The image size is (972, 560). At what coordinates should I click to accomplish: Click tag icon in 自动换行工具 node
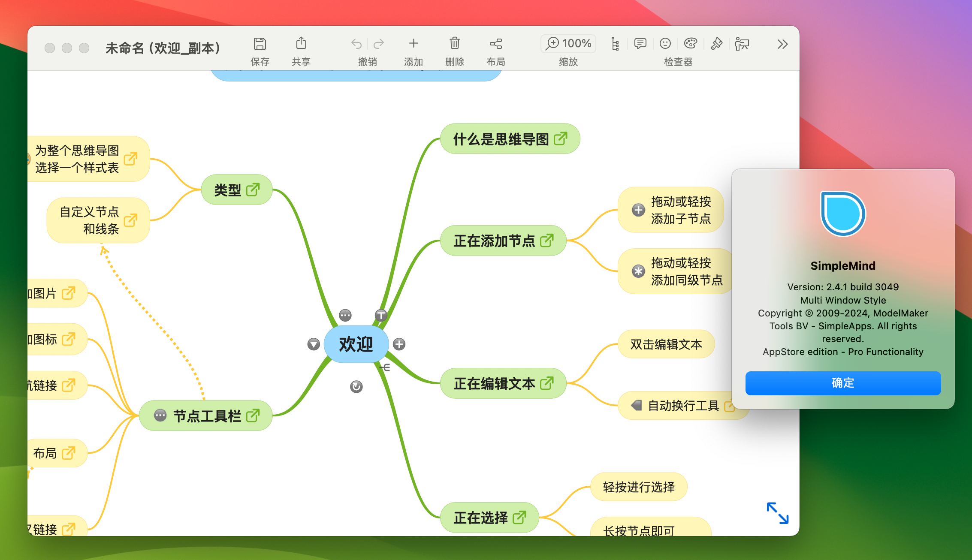pyautogui.click(x=636, y=405)
